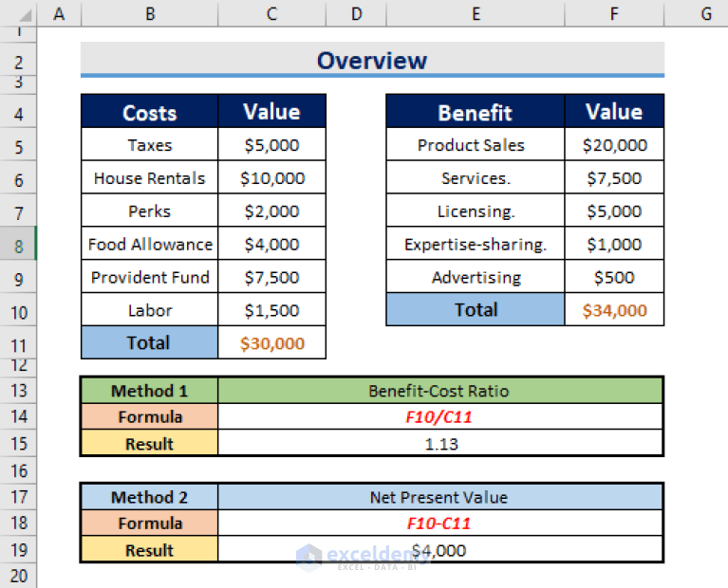Click the Result label in row 15
Image resolution: width=728 pixels, height=588 pixels.
[150, 443]
